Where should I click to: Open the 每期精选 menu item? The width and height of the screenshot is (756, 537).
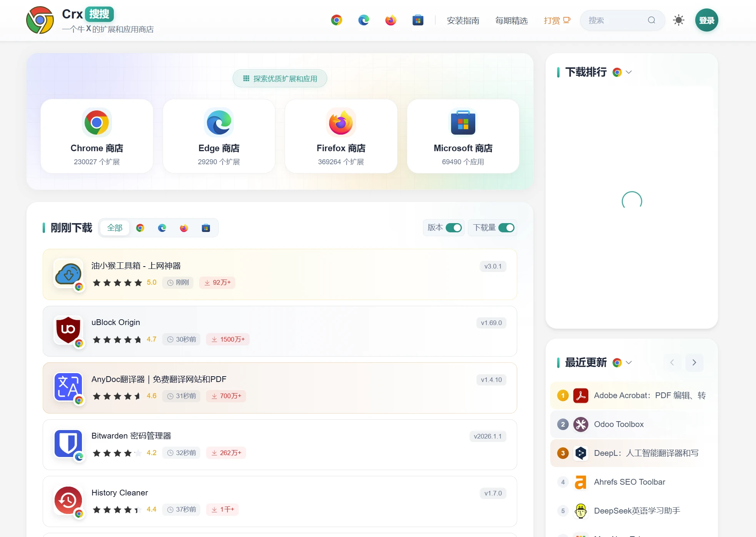(x=511, y=20)
